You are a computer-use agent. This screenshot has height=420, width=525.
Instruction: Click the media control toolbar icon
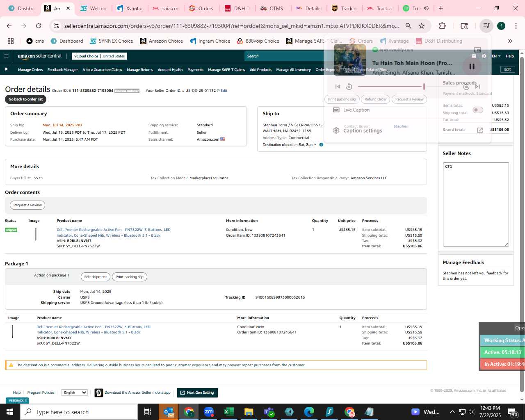(x=486, y=26)
